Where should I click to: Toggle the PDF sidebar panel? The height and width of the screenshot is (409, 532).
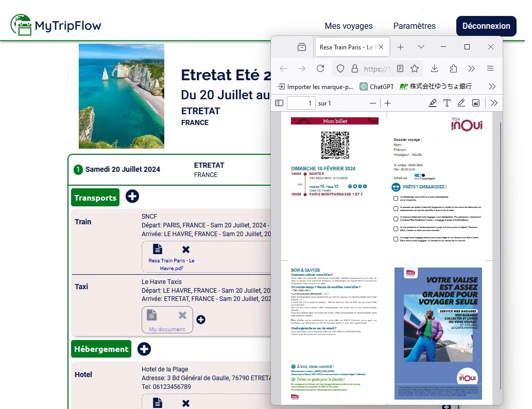pyautogui.click(x=279, y=103)
